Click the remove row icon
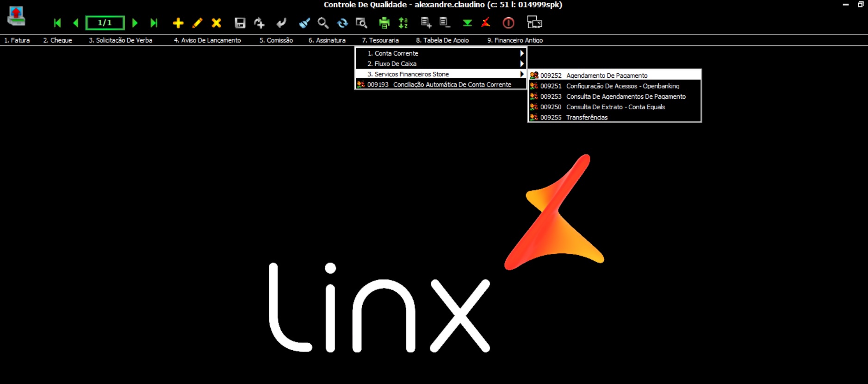Screen dimensions: 868x384 (x=445, y=23)
